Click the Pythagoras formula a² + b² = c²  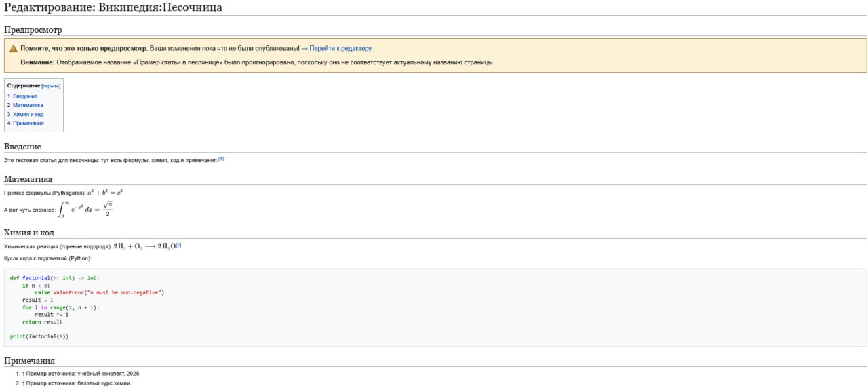click(104, 193)
